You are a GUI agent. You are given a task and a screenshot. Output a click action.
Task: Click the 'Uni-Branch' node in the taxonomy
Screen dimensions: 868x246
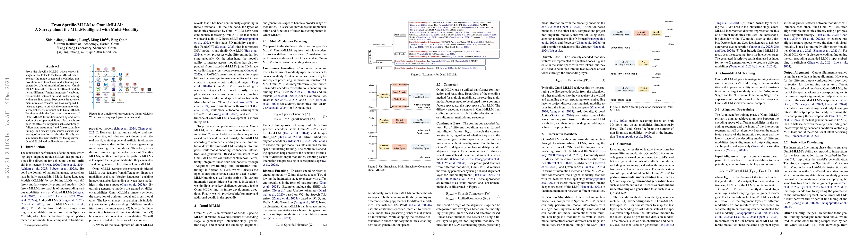pyautogui.click(x=401, y=54)
